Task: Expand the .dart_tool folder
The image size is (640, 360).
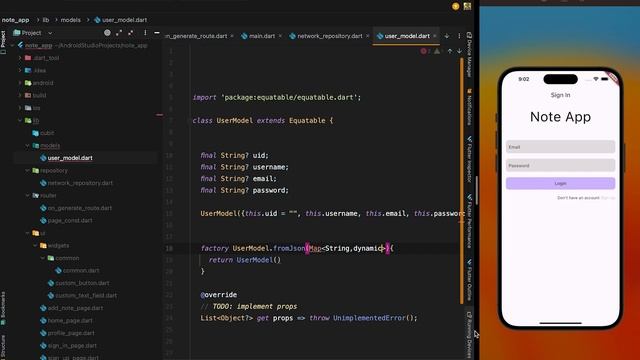Action: click(20, 58)
